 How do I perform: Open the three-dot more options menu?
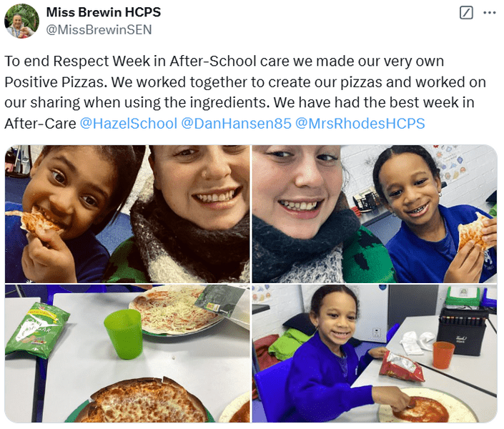click(x=489, y=13)
